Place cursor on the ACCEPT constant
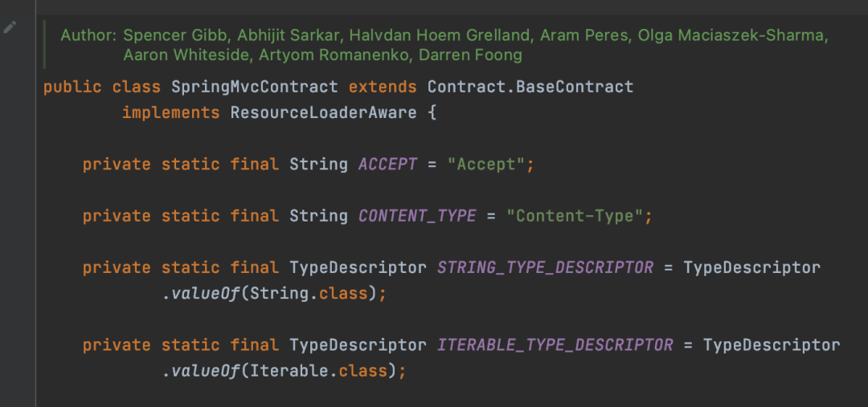The width and height of the screenshot is (868, 407). pyautogui.click(x=388, y=165)
